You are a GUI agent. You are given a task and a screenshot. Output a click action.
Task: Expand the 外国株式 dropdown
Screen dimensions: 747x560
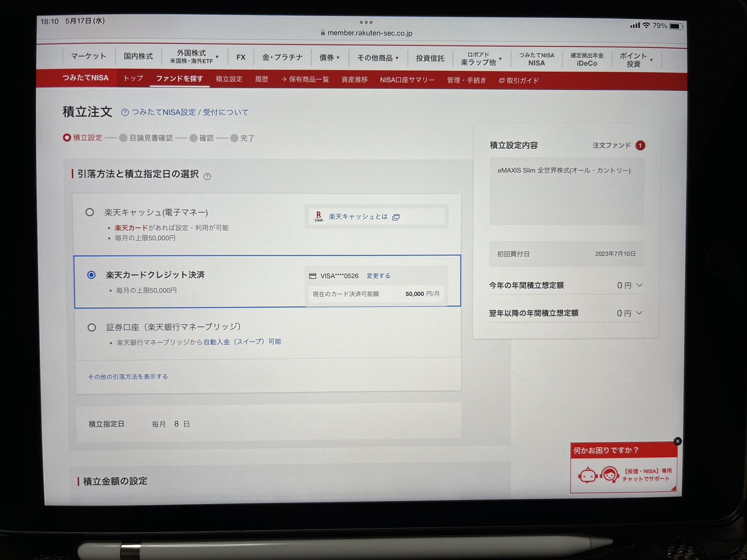[194, 57]
